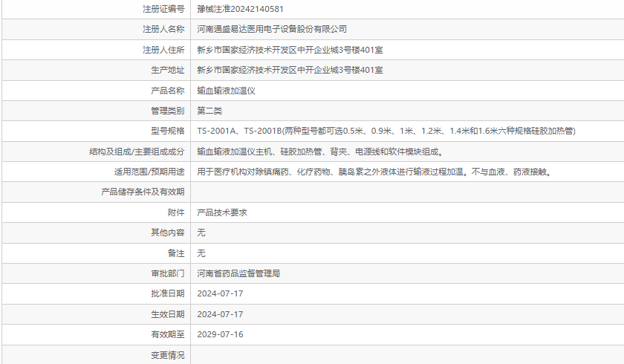The image size is (624, 364).
Task: Click the 无 value in 备注 row
Action: coord(201,253)
